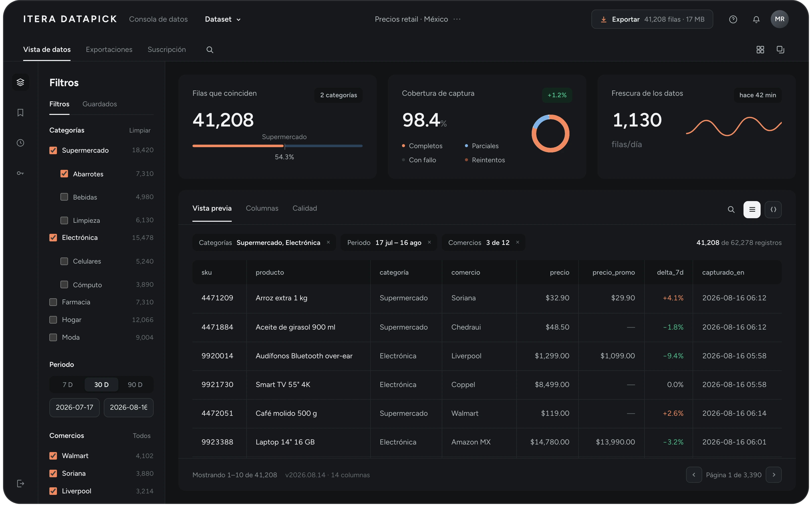
Task: Click the search icon beside Suscripción tab
Action: click(210, 50)
